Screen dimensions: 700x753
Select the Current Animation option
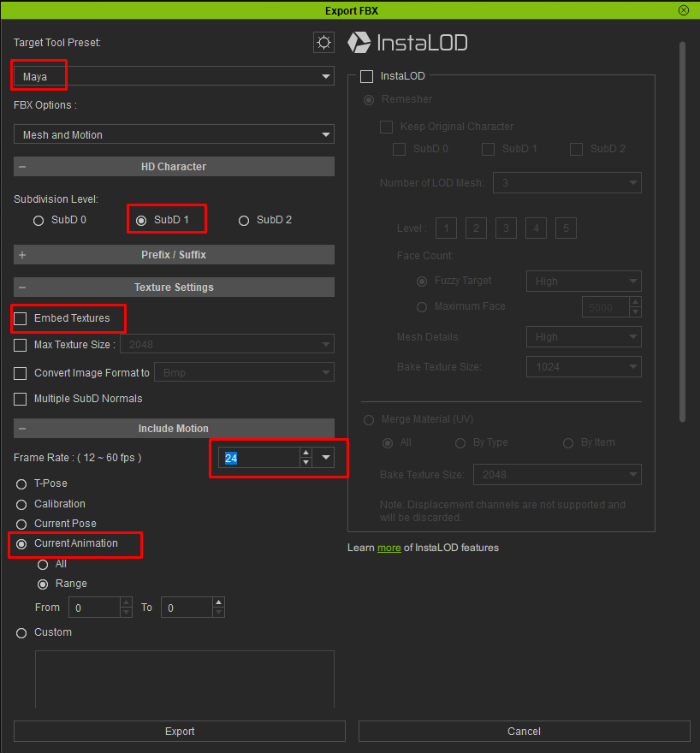coord(21,544)
